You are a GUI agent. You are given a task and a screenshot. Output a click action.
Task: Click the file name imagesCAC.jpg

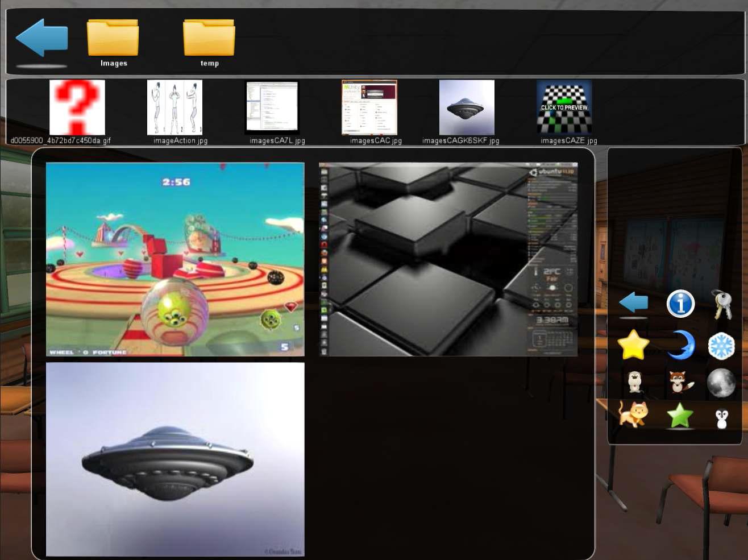pyautogui.click(x=376, y=140)
